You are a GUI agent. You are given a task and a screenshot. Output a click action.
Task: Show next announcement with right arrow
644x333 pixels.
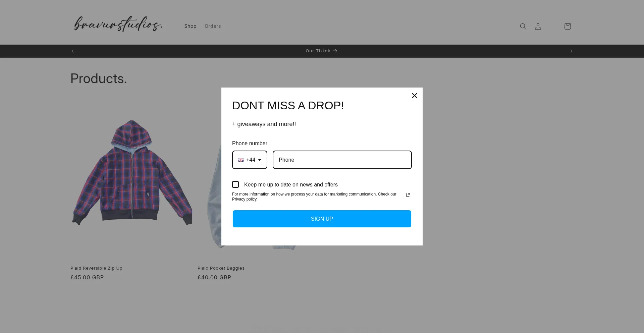571,51
